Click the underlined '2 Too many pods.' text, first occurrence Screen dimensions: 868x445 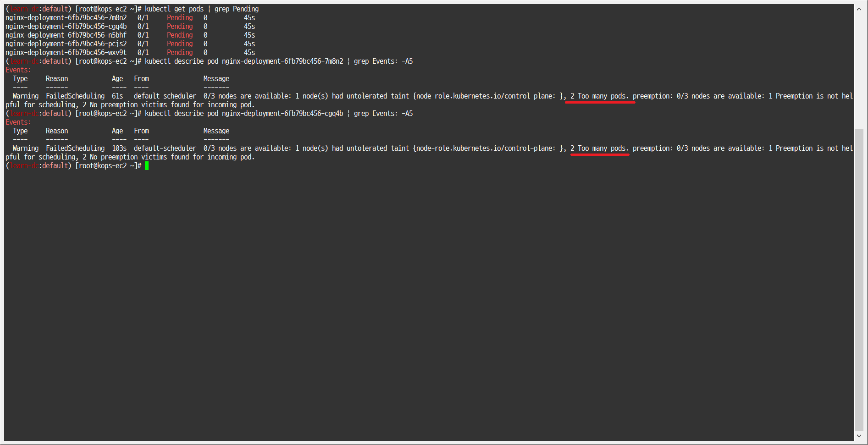[599, 96]
